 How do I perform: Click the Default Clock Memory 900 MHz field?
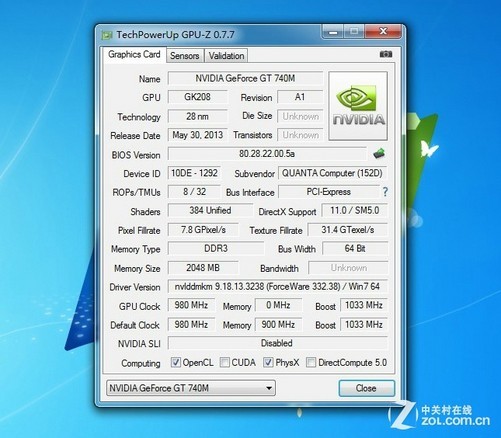click(x=278, y=324)
